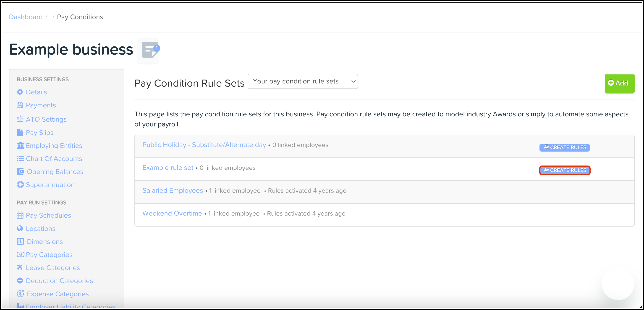The height and width of the screenshot is (310, 644).
Task: Click the gear icon next to Details
Action: click(x=20, y=92)
